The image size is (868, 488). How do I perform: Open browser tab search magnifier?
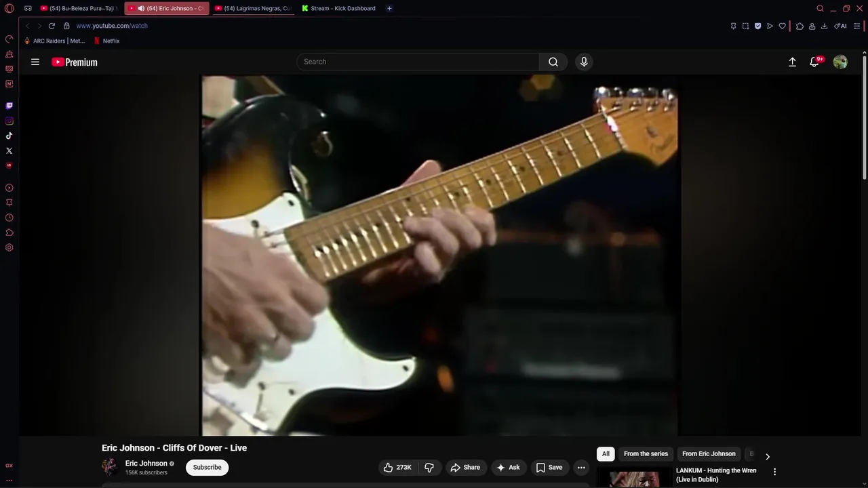point(820,8)
